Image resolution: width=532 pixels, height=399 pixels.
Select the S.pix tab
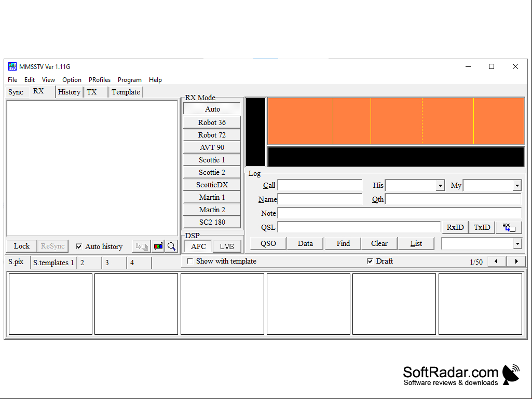click(16, 262)
